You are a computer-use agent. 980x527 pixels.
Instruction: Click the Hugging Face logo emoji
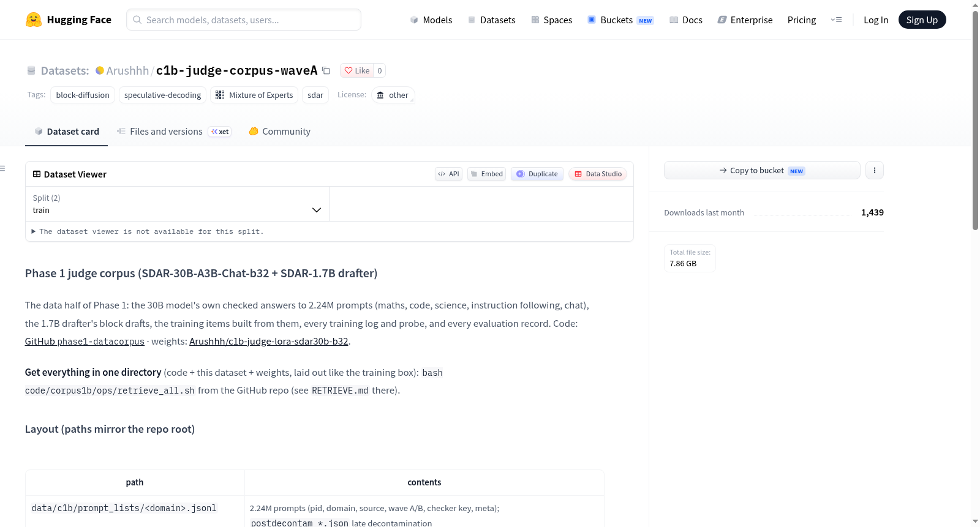click(x=34, y=20)
